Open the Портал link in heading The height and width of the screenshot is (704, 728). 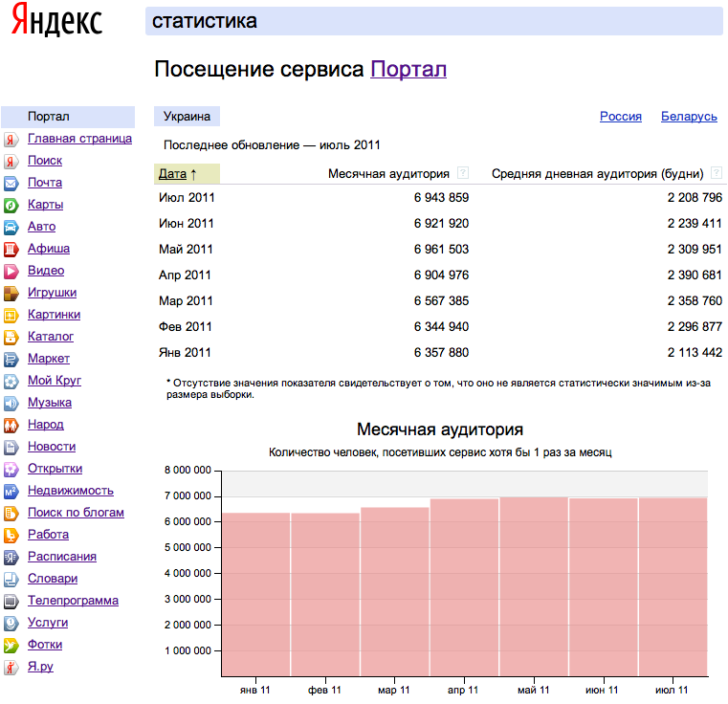(x=408, y=70)
